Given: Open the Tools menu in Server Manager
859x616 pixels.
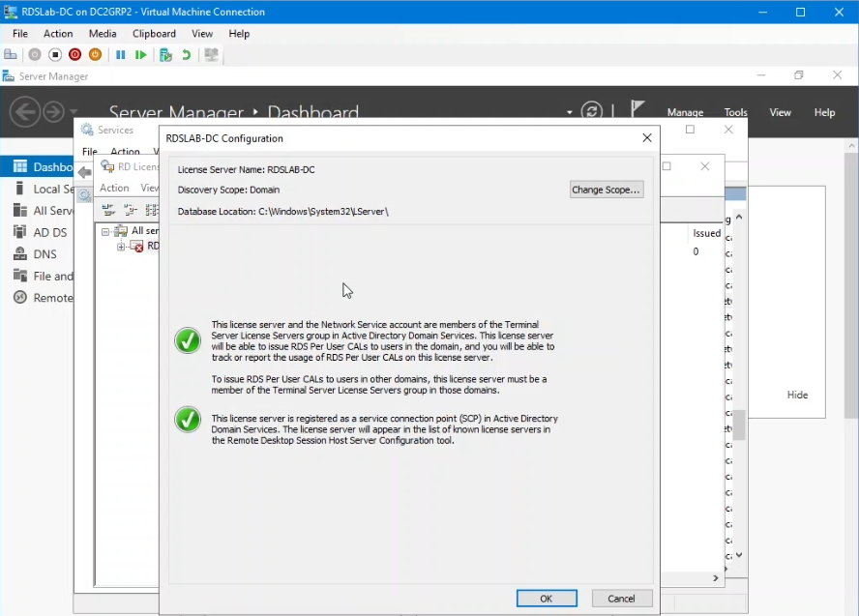Looking at the screenshot, I should click(x=735, y=112).
